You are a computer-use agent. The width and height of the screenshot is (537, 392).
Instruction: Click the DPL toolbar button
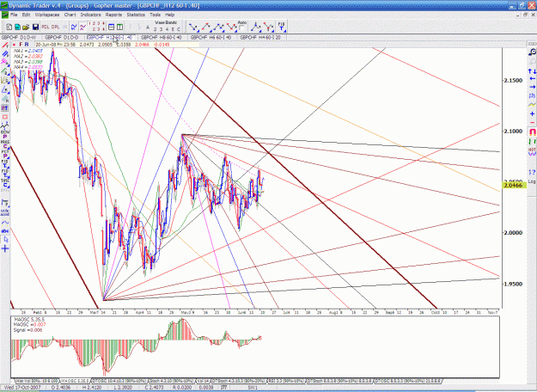pyautogui.click(x=56, y=27)
